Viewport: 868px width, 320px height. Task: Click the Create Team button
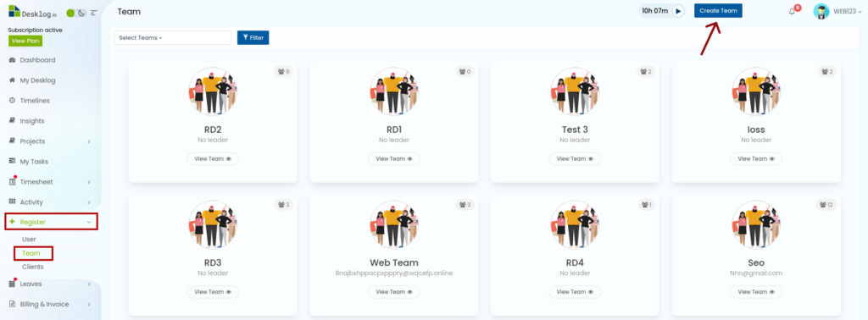pos(718,10)
